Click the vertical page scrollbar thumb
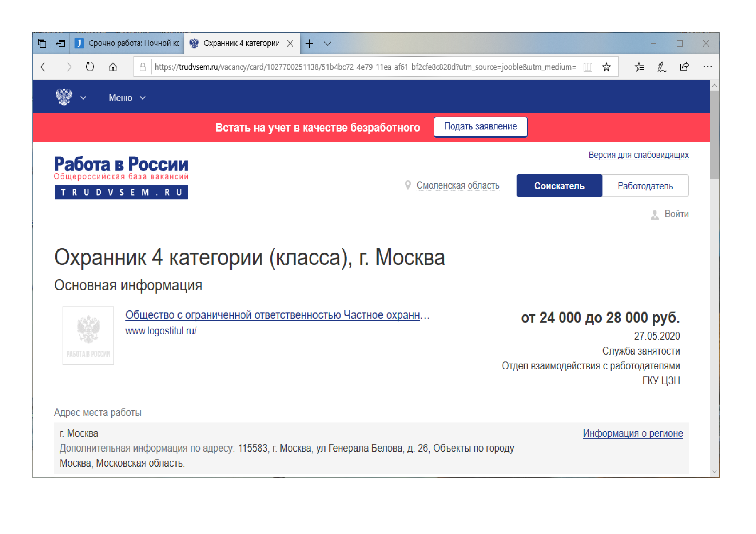756x534 pixels. coord(714,135)
